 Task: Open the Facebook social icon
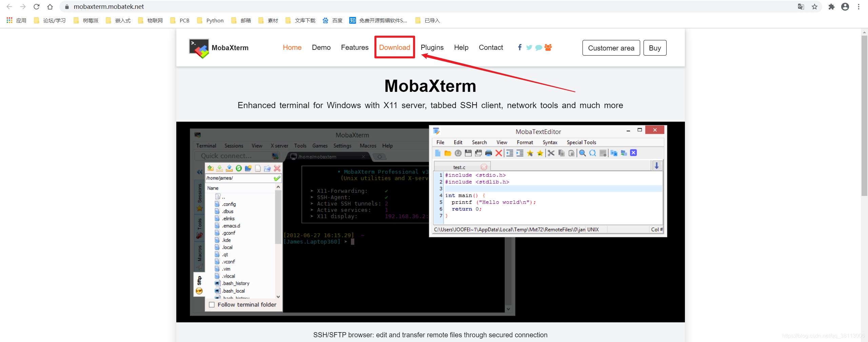pos(520,47)
